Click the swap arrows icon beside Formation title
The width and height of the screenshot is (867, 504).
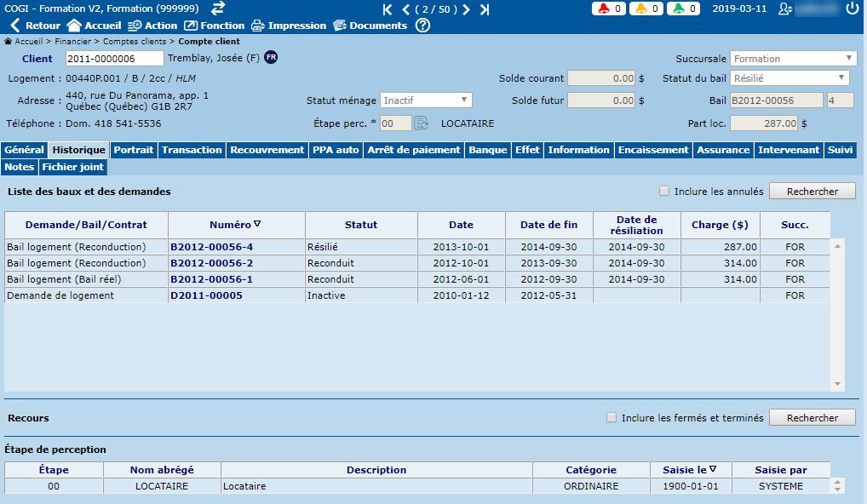(218, 9)
